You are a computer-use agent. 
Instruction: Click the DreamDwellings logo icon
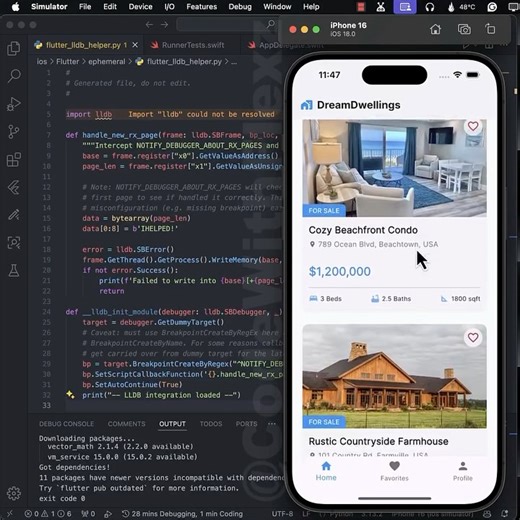click(x=306, y=105)
